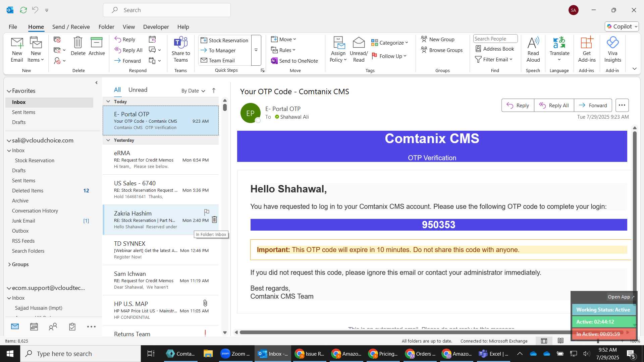644x362 pixels.
Task: Click the Search box at top
Action: 167,10
